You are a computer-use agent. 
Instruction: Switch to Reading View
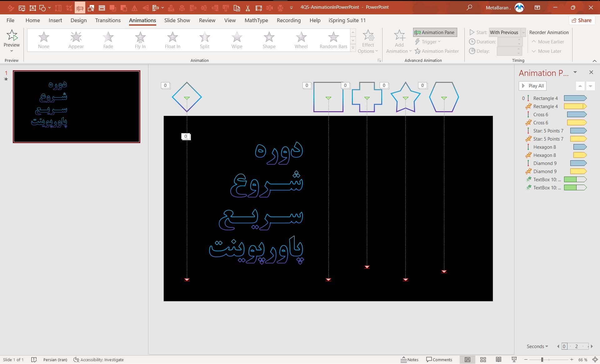click(498, 360)
